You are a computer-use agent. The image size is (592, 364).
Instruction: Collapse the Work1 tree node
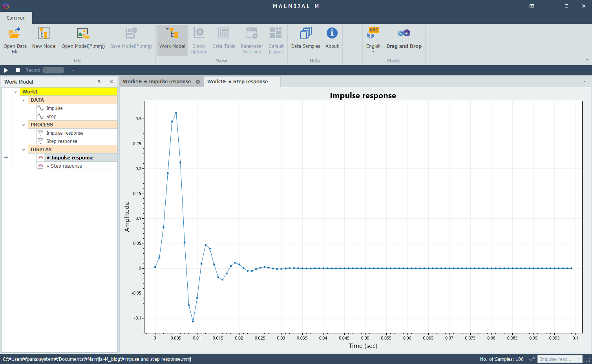[15, 92]
